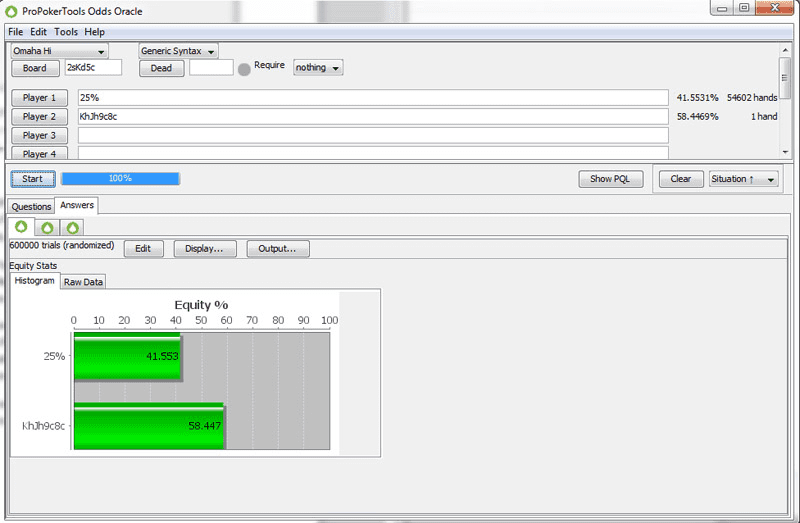Expand the Generic Syntax dropdown
800x523 pixels.
(178, 51)
